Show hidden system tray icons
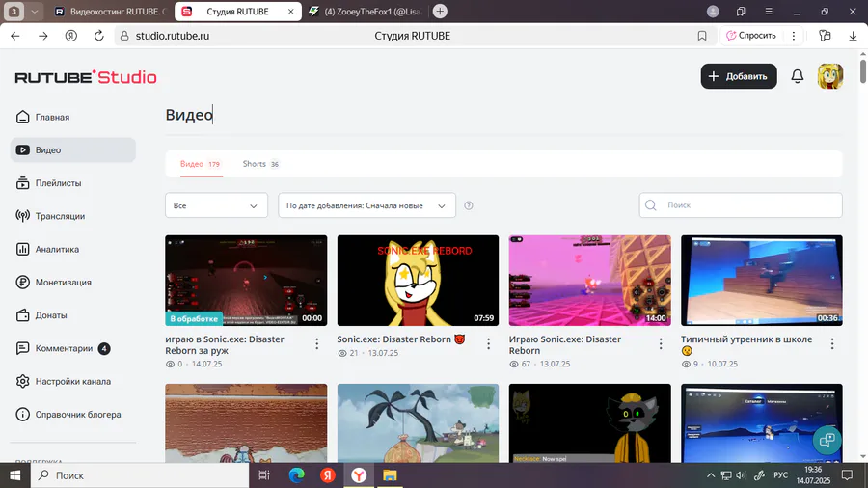 (x=710, y=475)
